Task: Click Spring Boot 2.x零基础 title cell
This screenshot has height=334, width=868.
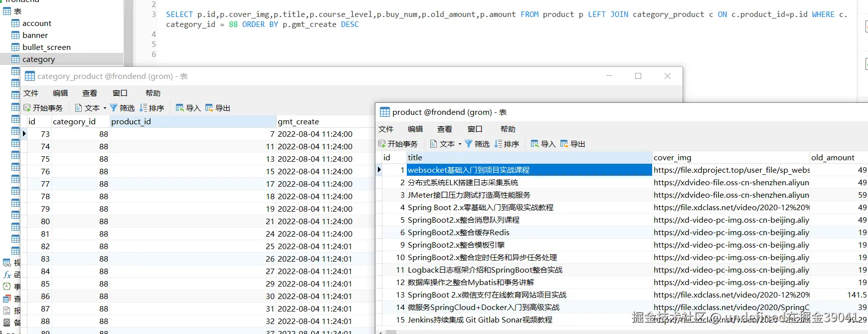Action: pos(529,208)
